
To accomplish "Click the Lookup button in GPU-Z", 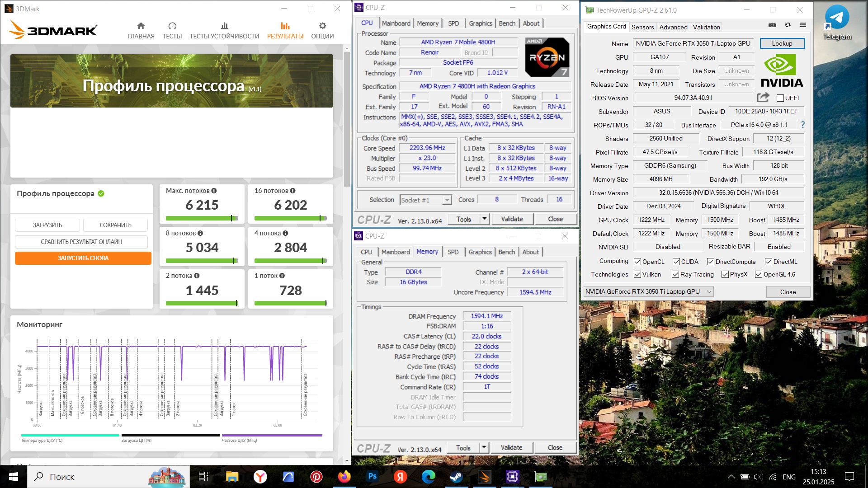I will pyautogui.click(x=782, y=43).
